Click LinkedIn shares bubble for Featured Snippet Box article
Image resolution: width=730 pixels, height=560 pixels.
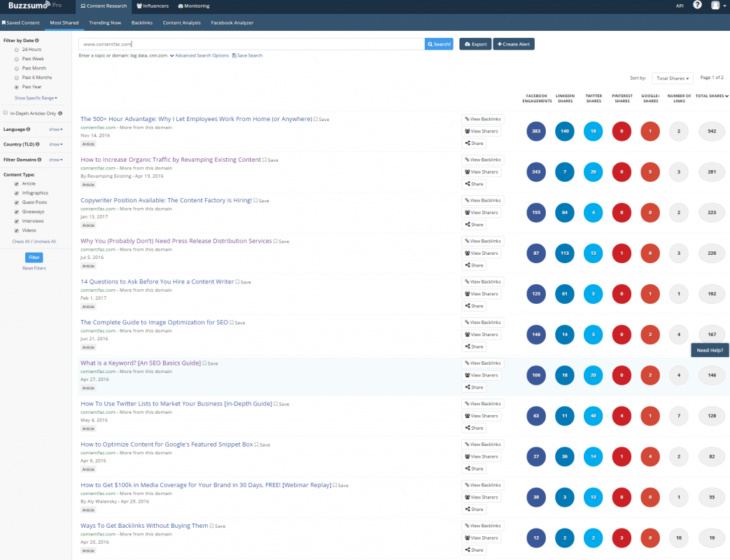565,456
